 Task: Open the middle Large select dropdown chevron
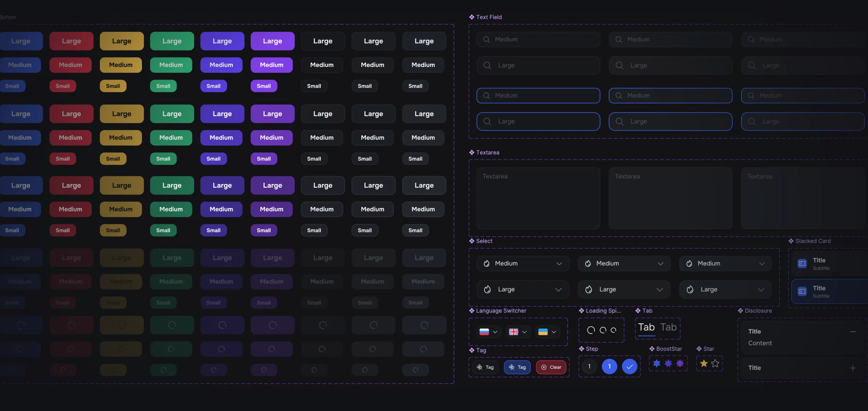660,289
